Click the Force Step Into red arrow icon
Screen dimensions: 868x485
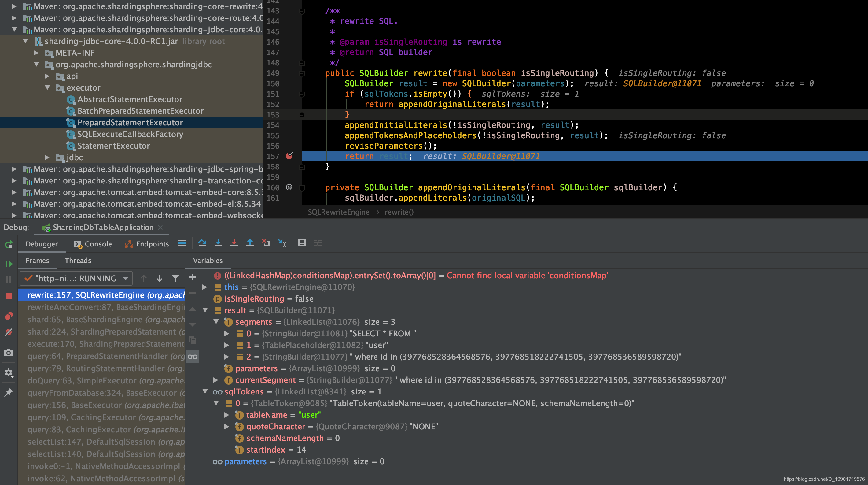[234, 243]
